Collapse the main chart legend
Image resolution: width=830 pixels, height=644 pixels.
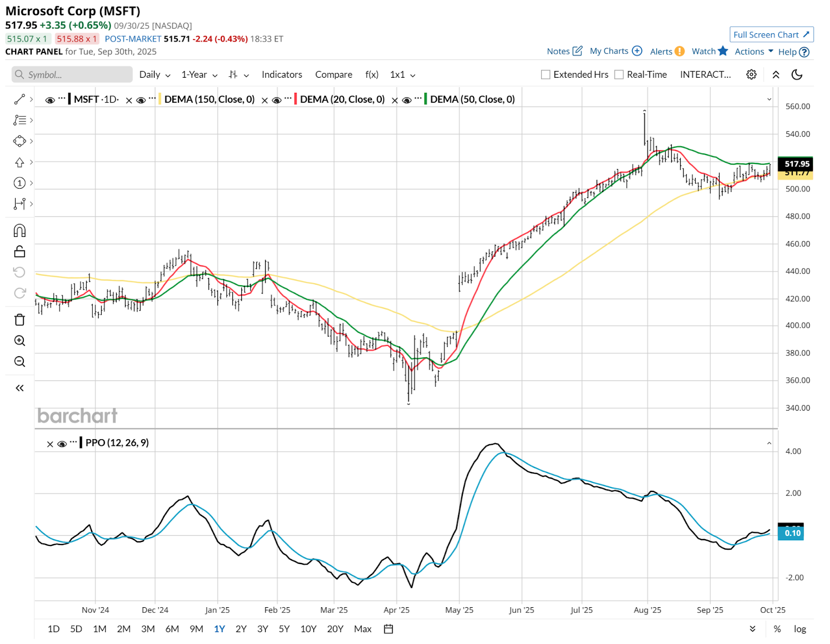(x=769, y=99)
